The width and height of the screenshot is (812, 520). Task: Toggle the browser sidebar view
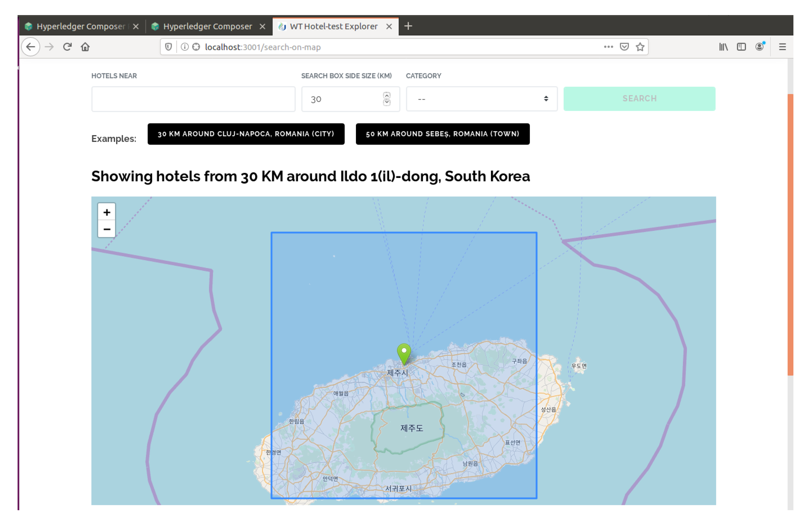click(x=741, y=46)
